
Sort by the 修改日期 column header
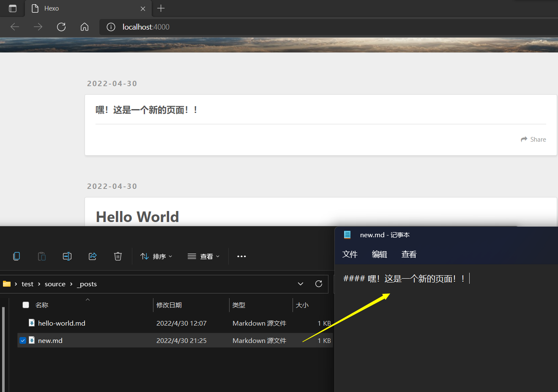(169, 305)
